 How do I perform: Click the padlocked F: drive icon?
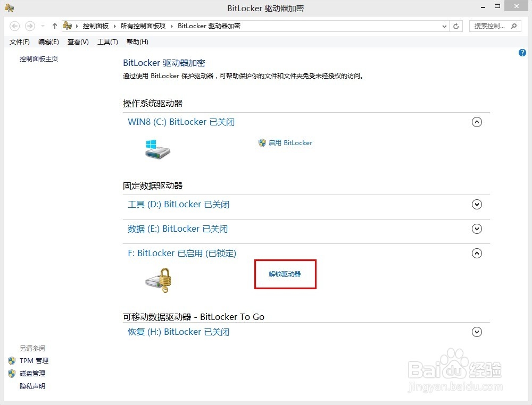(x=159, y=280)
